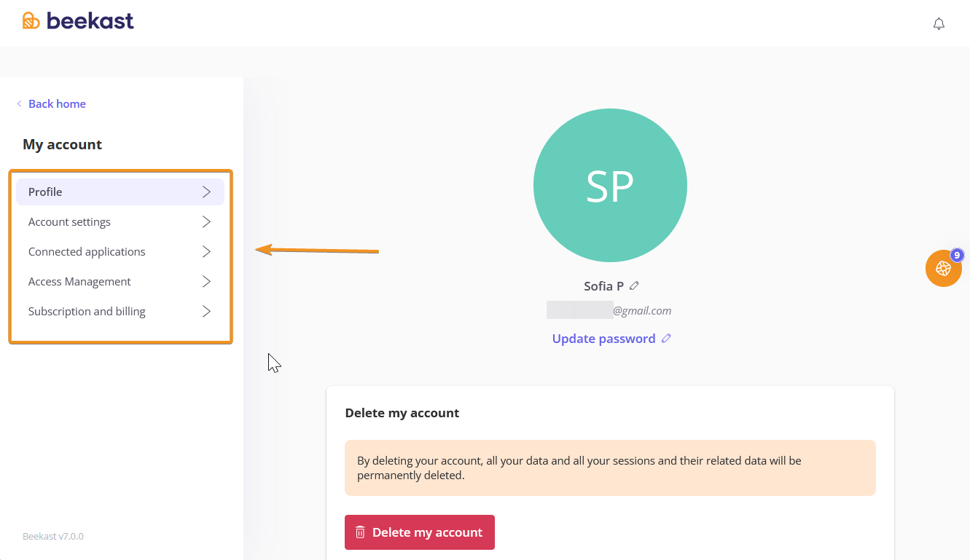Open Connected applications section
This screenshot has height=560, width=970.
[x=87, y=252]
